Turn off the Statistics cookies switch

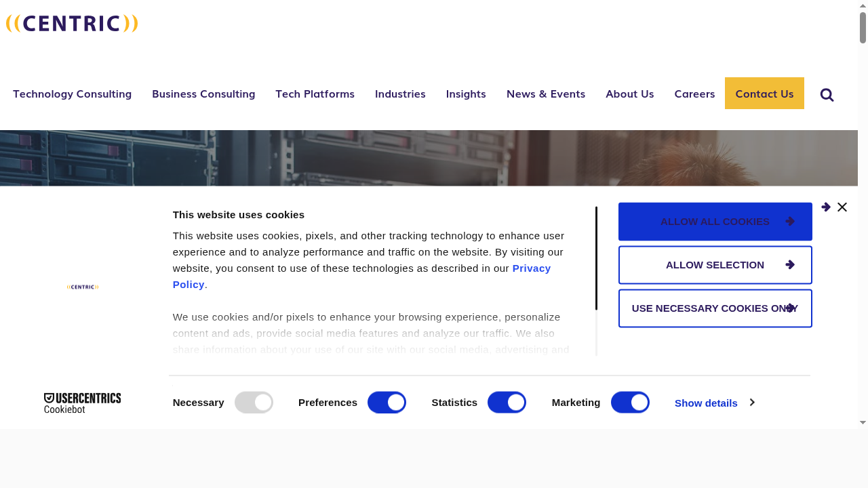(x=507, y=403)
